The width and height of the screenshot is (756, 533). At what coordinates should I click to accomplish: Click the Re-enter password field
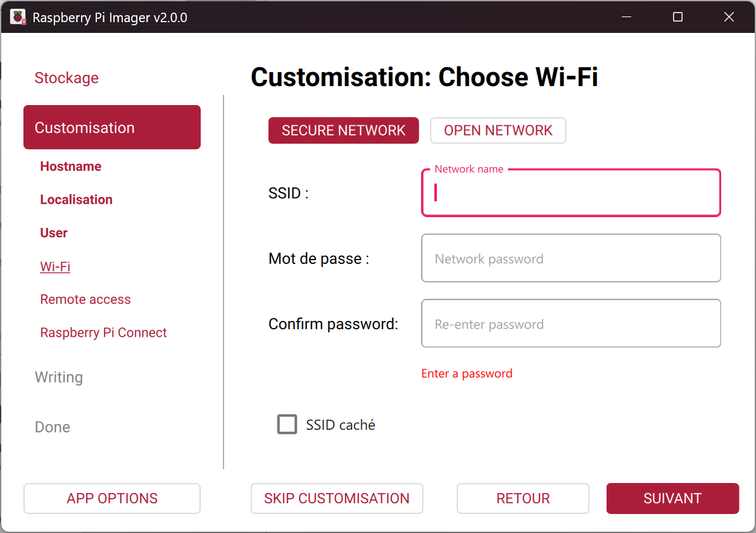click(x=570, y=323)
